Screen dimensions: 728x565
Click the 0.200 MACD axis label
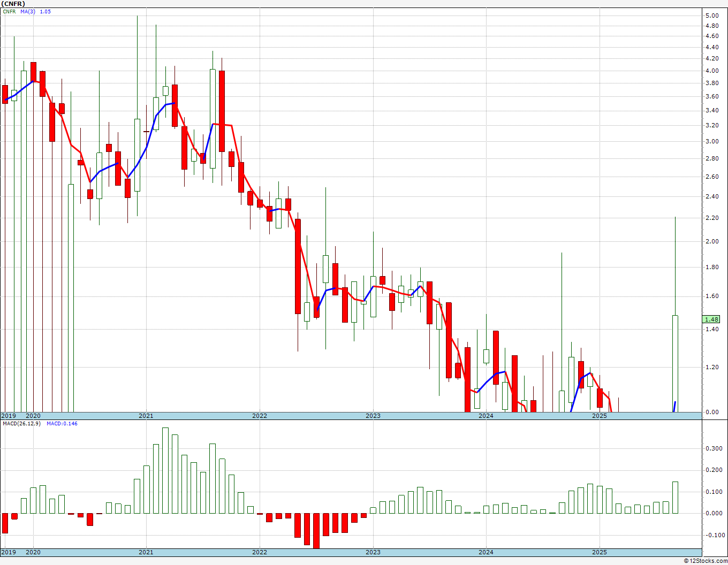tap(713, 470)
